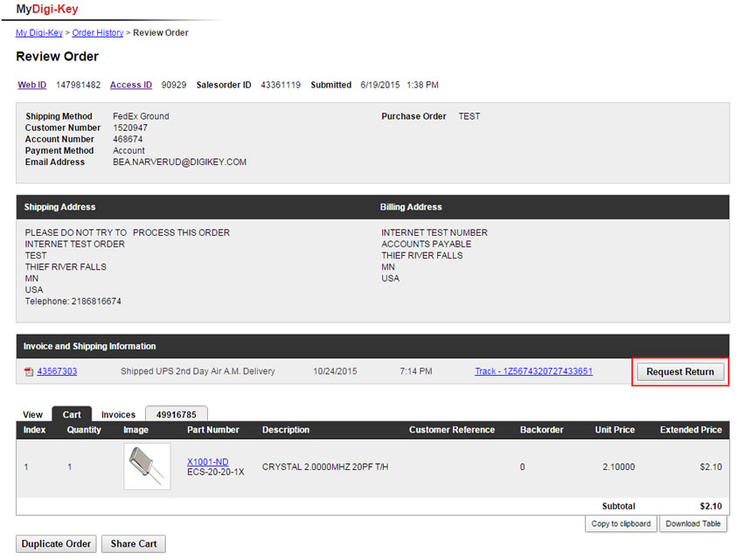This screenshot has width=743, height=560.
Task: Track shipment 1Z5674320727433651
Action: (x=533, y=371)
